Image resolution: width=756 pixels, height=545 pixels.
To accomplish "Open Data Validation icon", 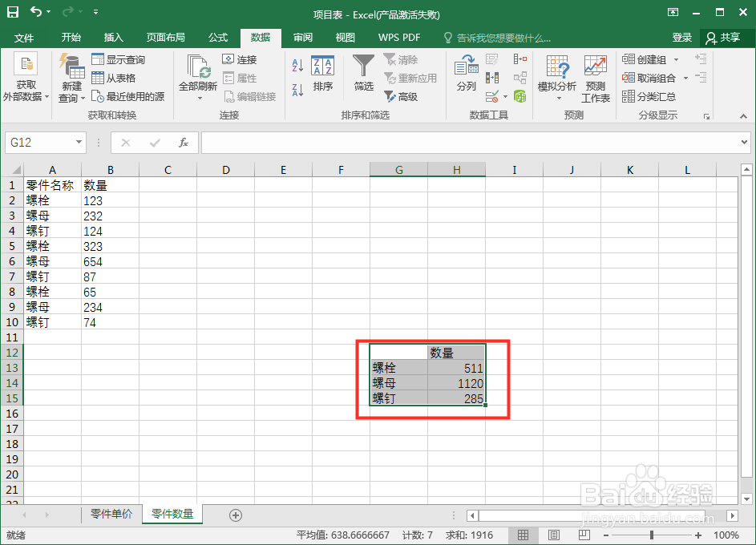I will coord(491,96).
